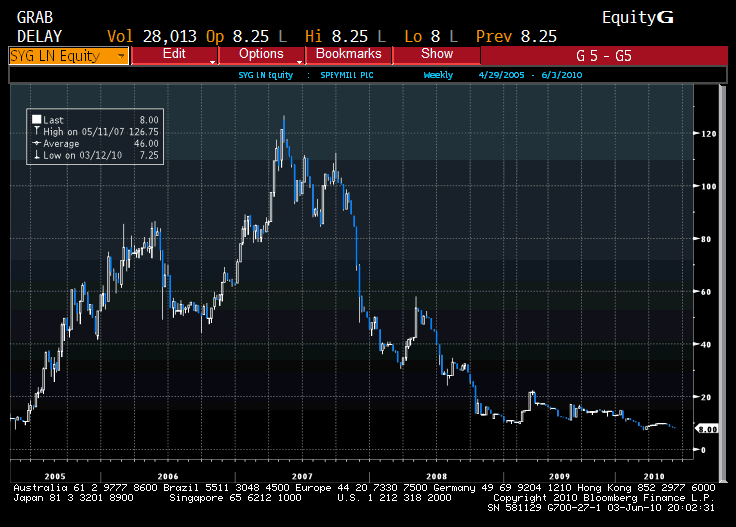Click the GRAB label at top

point(35,18)
